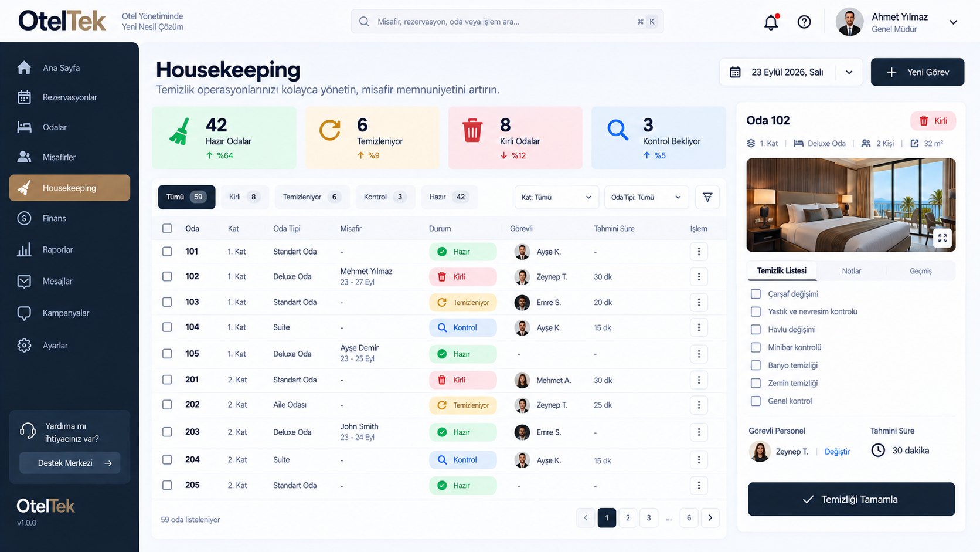Viewport: 980px width, 552px height.
Task: Open three-dot menu for room 101
Action: pyautogui.click(x=699, y=252)
